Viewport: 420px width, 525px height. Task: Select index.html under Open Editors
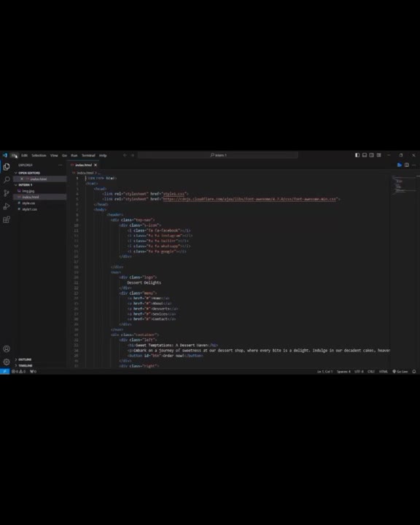click(39, 179)
